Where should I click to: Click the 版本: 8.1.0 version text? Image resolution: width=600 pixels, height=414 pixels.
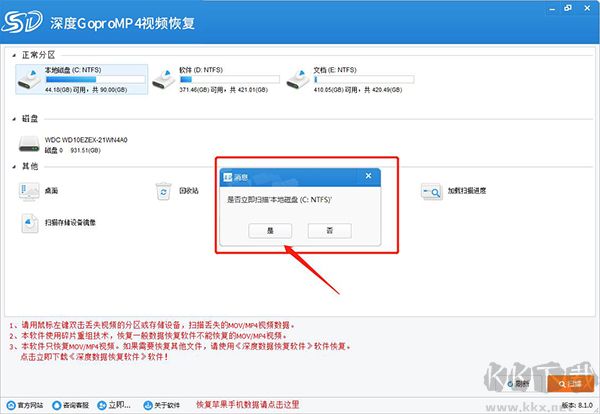pos(577,405)
